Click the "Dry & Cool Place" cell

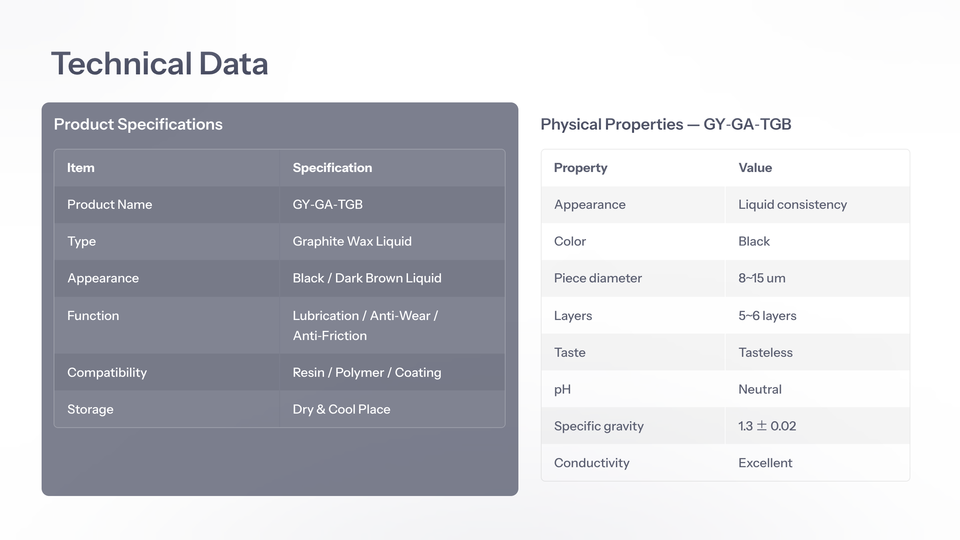[x=341, y=409]
